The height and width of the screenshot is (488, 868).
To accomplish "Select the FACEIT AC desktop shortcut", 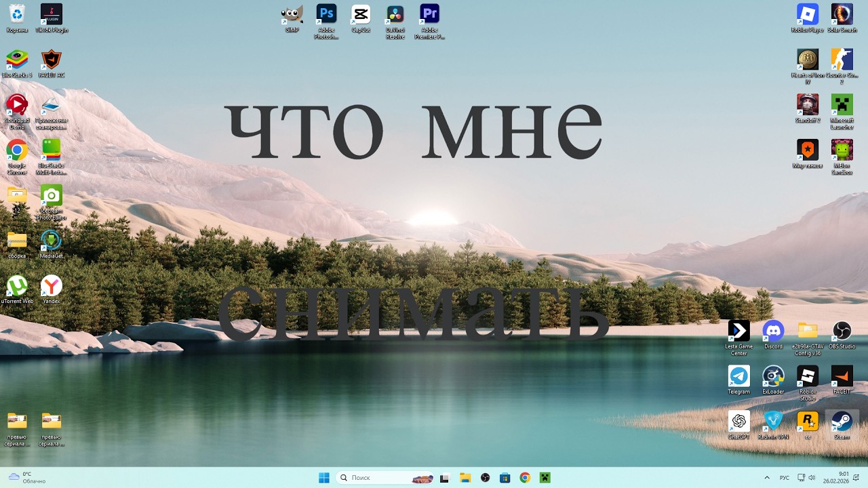I will (x=52, y=64).
